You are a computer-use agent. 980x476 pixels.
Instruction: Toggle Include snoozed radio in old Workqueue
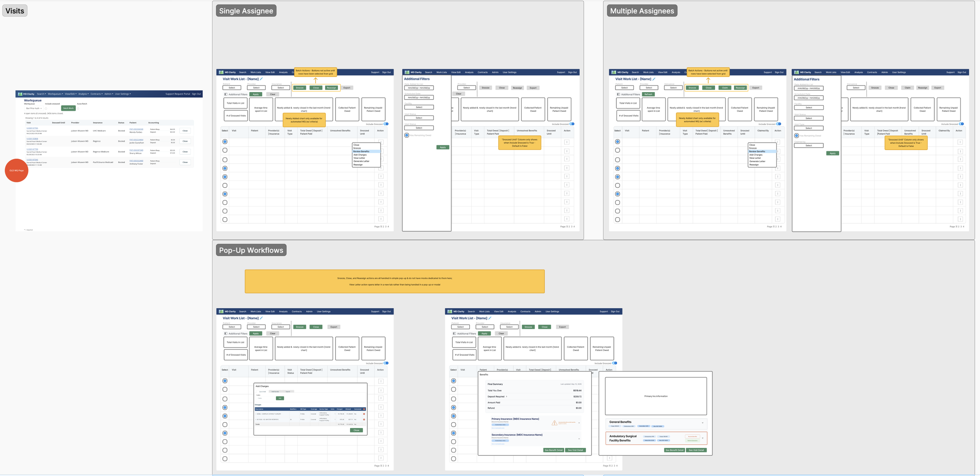pos(46,109)
